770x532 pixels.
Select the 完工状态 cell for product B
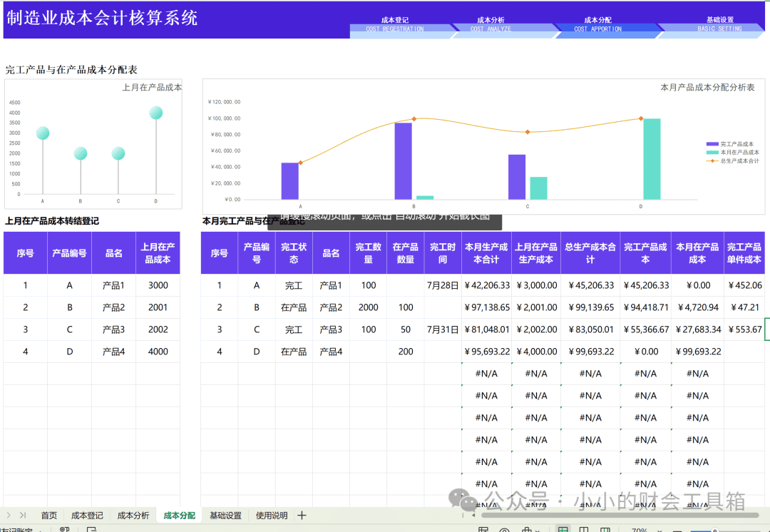click(x=294, y=307)
